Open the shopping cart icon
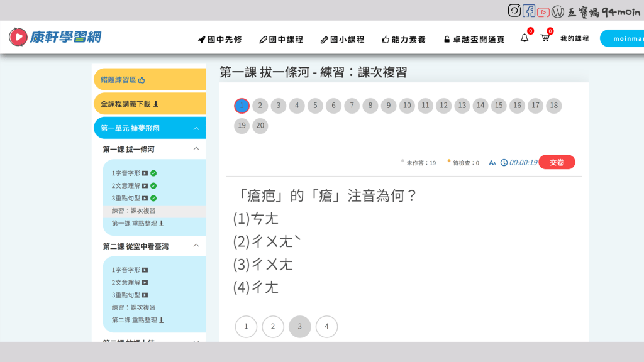This screenshot has width=644, height=362. (x=545, y=38)
